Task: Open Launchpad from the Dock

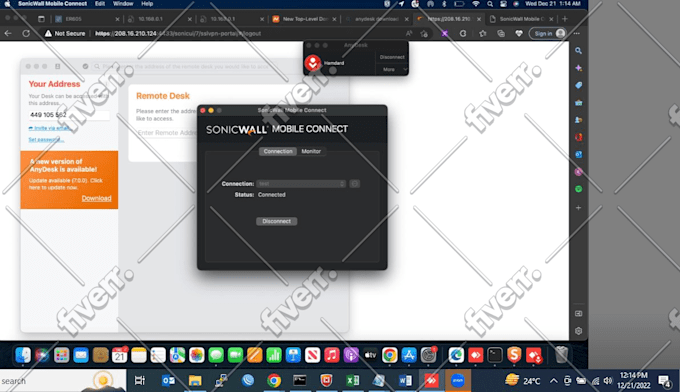Action: click(x=61, y=355)
